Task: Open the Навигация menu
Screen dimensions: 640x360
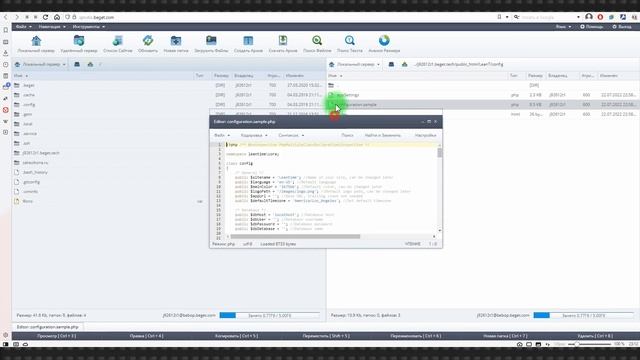Action: point(52,27)
